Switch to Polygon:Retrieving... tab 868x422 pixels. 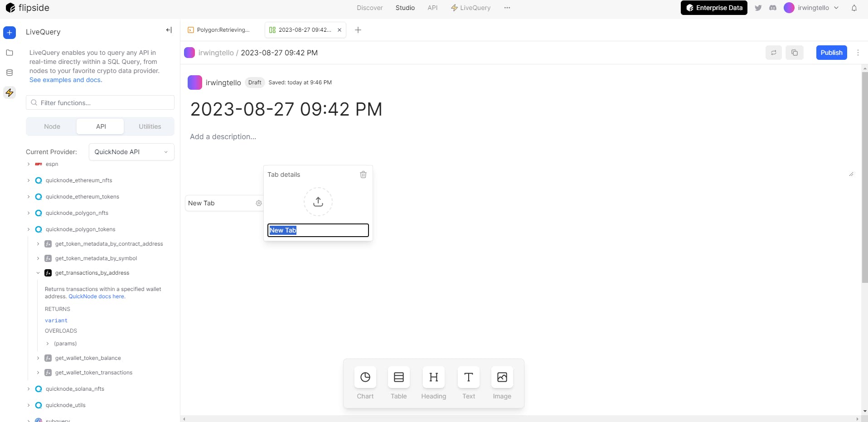(x=219, y=30)
